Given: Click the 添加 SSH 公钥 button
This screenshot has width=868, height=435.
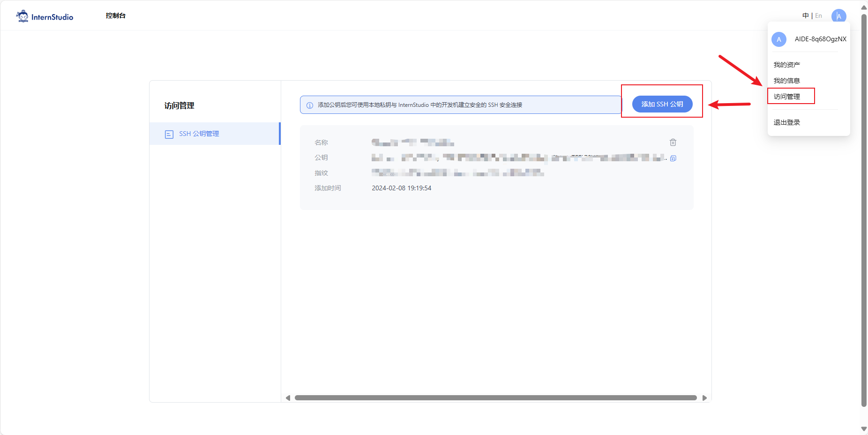Looking at the screenshot, I should click(x=662, y=104).
